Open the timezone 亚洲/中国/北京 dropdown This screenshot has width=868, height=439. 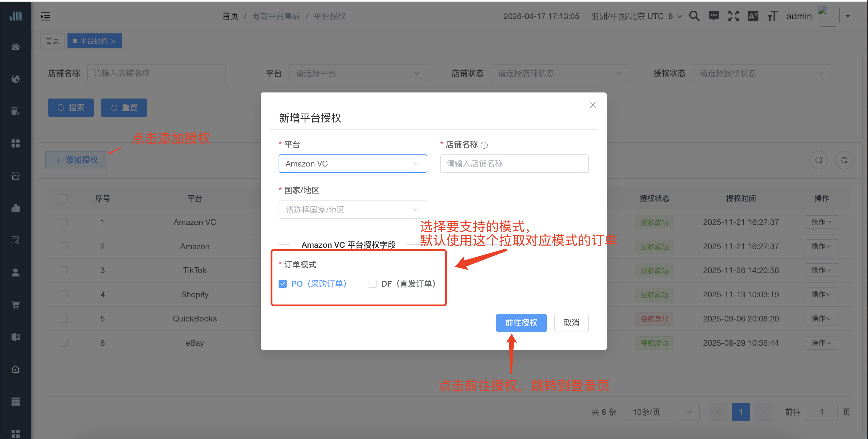pos(636,16)
